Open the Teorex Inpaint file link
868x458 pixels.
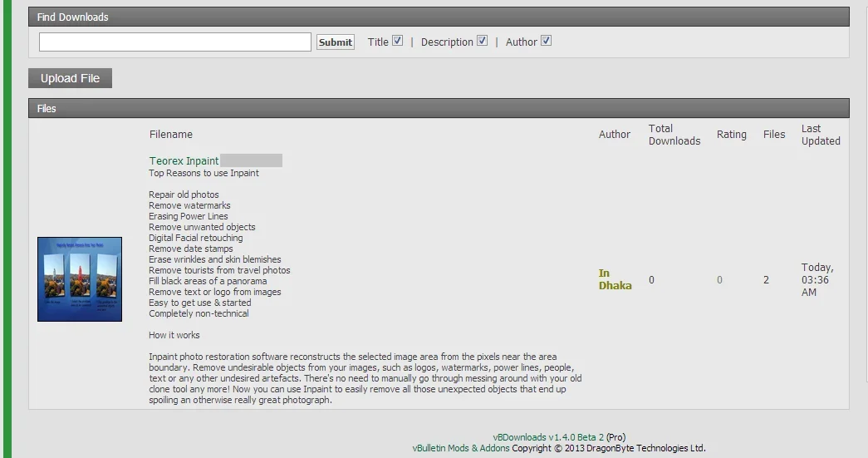click(x=184, y=160)
